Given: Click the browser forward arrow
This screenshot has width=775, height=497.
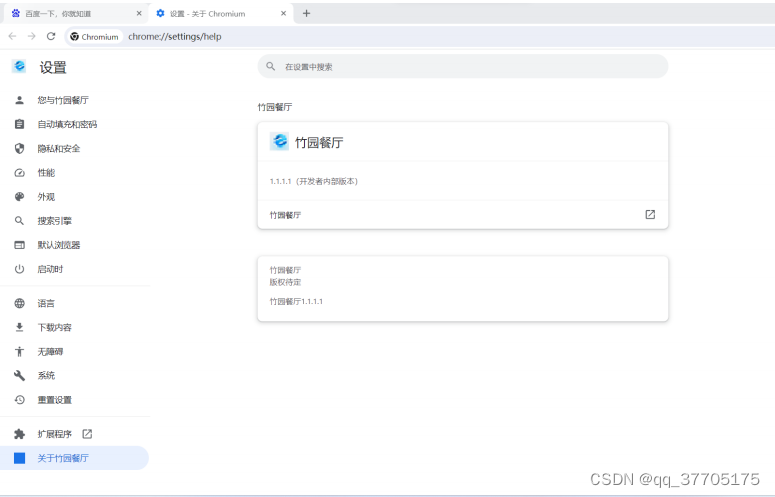Looking at the screenshot, I should click(x=32, y=36).
